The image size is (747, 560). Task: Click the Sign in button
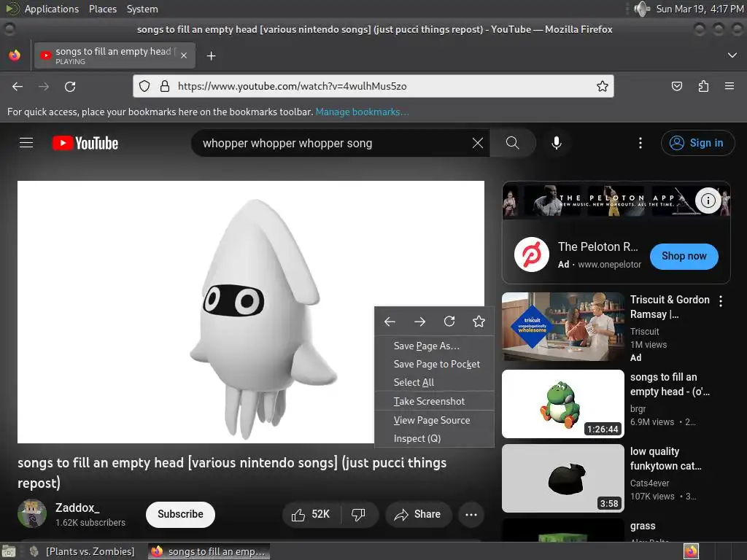(x=697, y=143)
